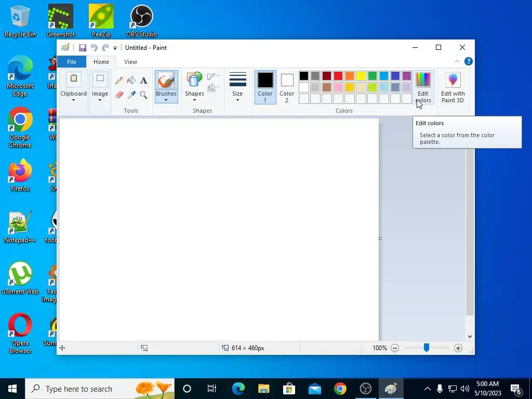Open the notification center
The image size is (532, 399).
click(516, 389)
